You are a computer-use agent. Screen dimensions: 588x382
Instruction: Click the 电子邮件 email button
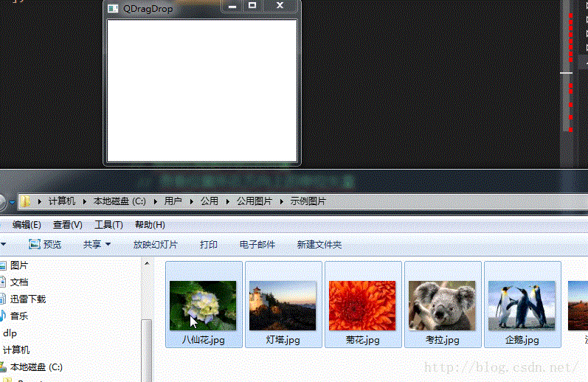(257, 244)
